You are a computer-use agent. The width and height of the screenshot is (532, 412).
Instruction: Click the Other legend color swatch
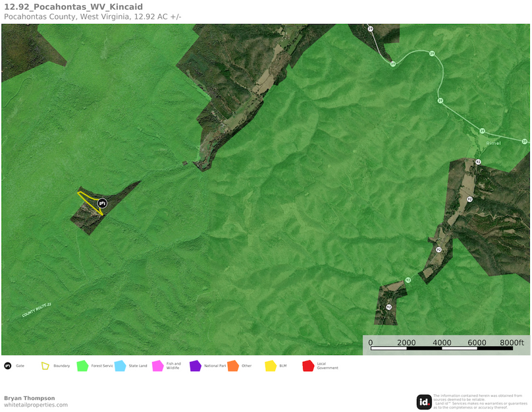click(234, 365)
